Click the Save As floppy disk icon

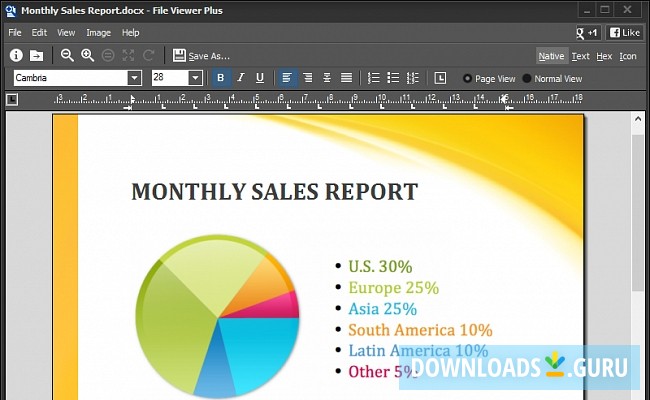coord(179,55)
